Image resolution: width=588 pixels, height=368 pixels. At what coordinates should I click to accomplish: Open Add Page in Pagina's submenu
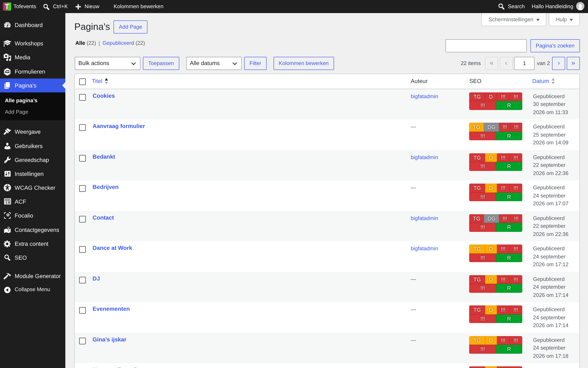tap(17, 112)
